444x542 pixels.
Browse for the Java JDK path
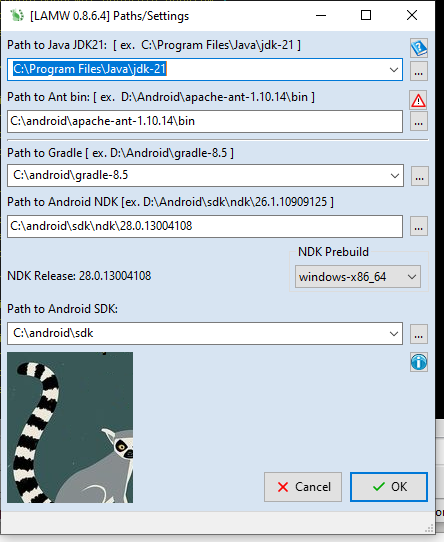coord(419,71)
